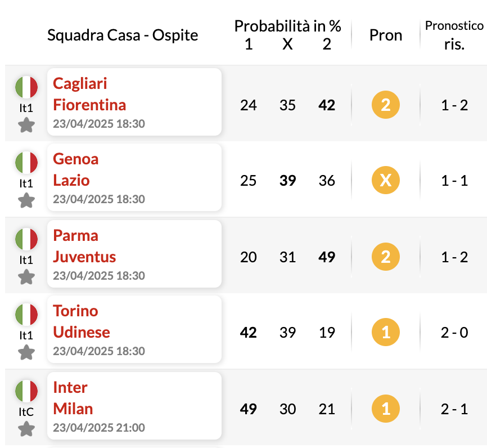
Task: Star the Parma Juventus match
Action: point(26,277)
